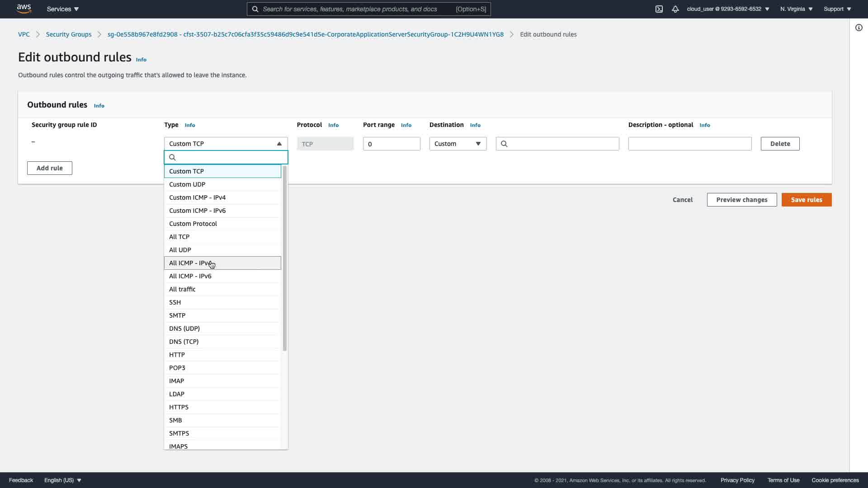This screenshot has width=868, height=488.
Task: Click the Port range input field
Action: pos(391,144)
